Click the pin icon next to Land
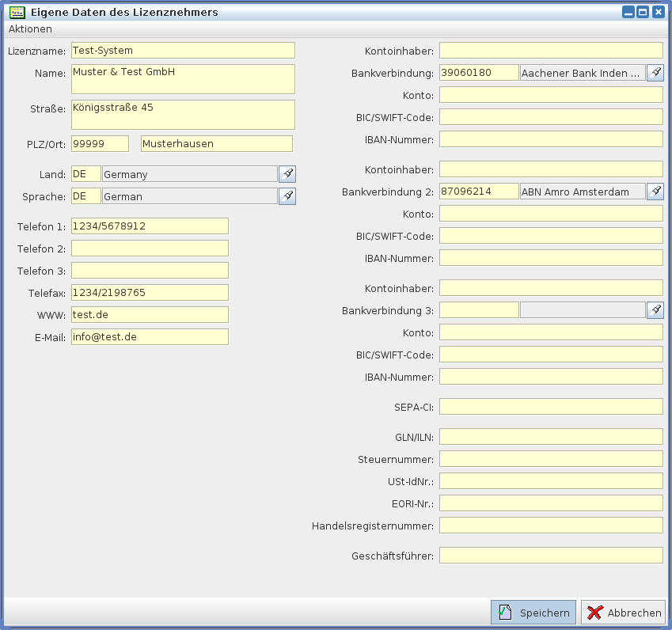This screenshot has height=630, width=672. (287, 174)
